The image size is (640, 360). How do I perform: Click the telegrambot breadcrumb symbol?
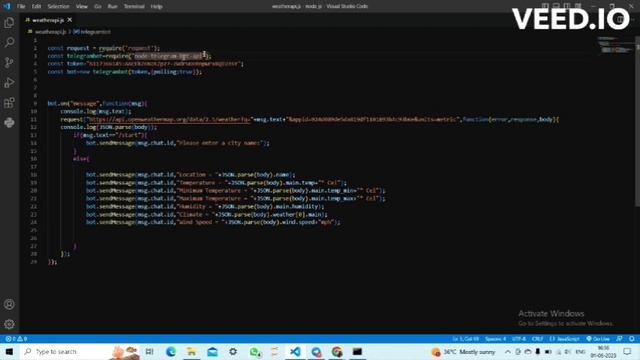92,32
